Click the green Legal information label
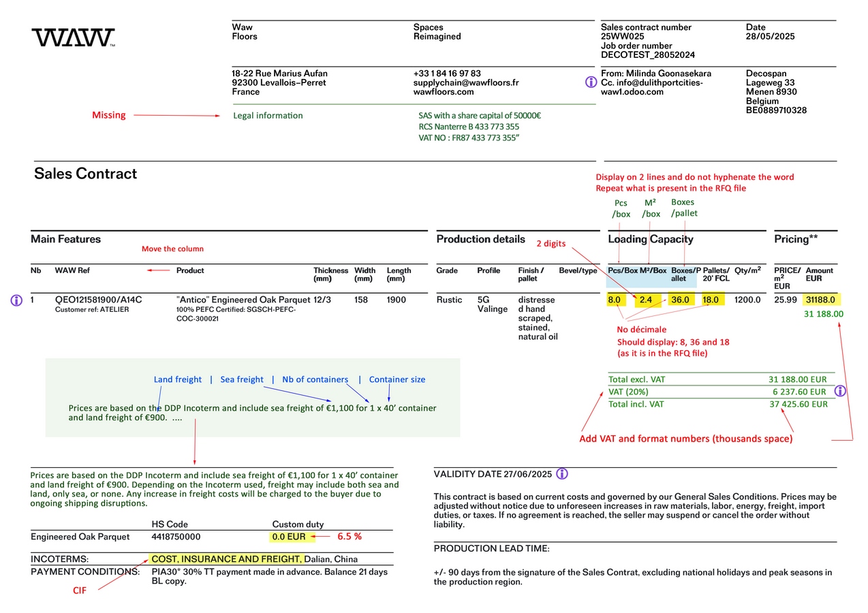Screen dimensions: 868x613 pyautogui.click(x=268, y=116)
